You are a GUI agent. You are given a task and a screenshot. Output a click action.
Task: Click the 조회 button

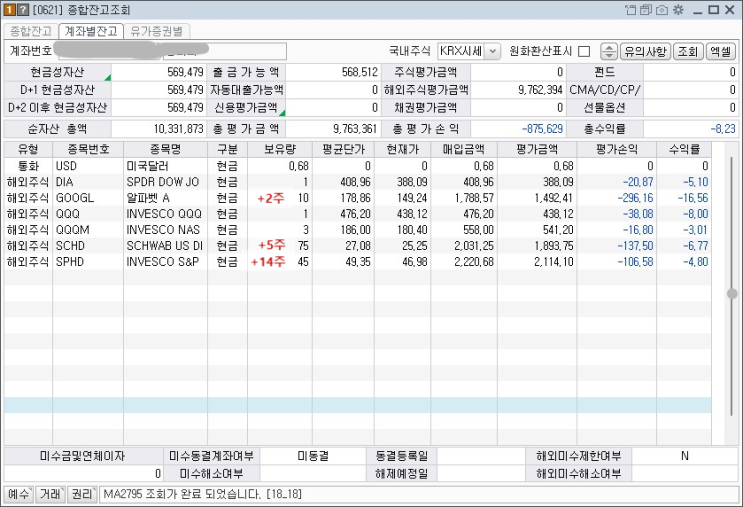point(688,51)
